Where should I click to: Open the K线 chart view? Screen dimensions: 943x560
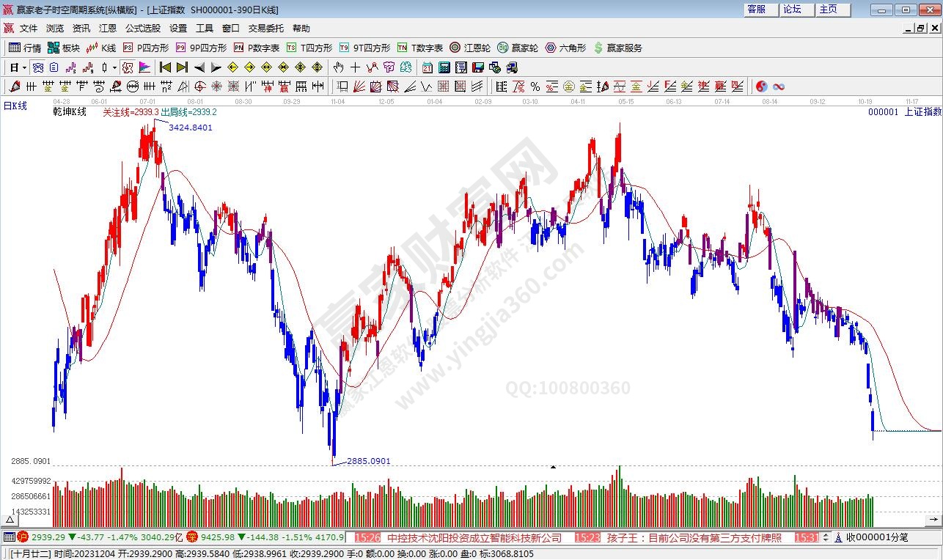101,48
